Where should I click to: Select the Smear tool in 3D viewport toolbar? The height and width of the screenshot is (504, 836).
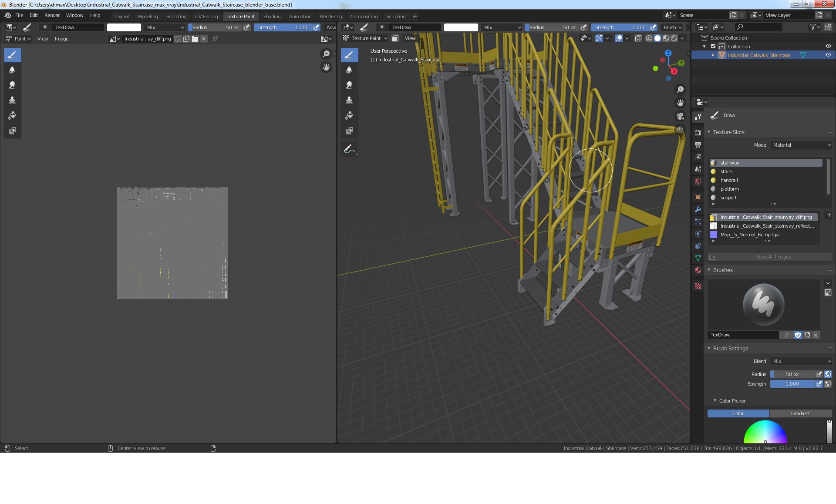pyautogui.click(x=349, y=85)
